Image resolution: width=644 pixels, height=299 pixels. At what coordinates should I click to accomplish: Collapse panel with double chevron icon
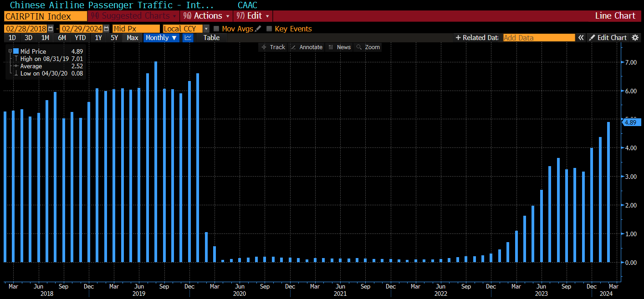coord(581,38)
